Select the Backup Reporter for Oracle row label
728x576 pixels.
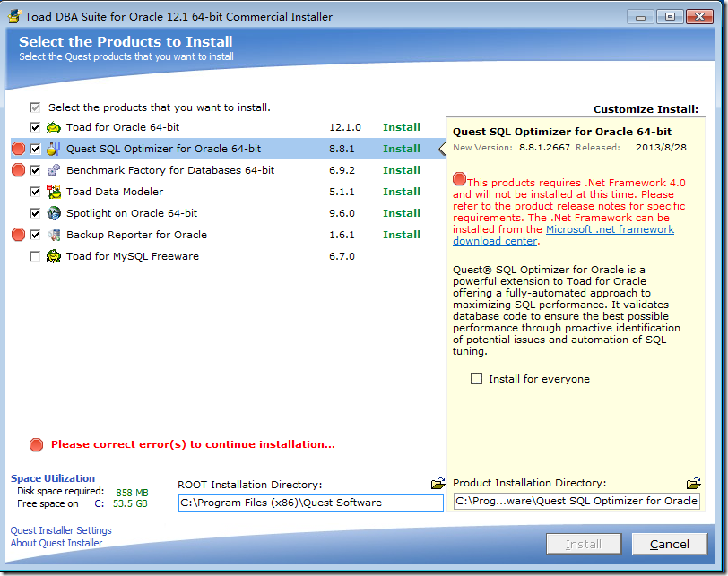136,235
